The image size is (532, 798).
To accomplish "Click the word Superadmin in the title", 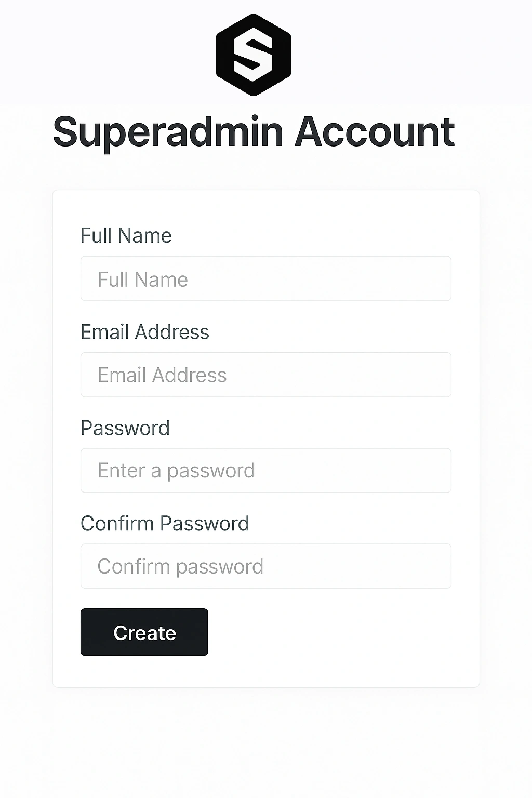I will 168,133.
